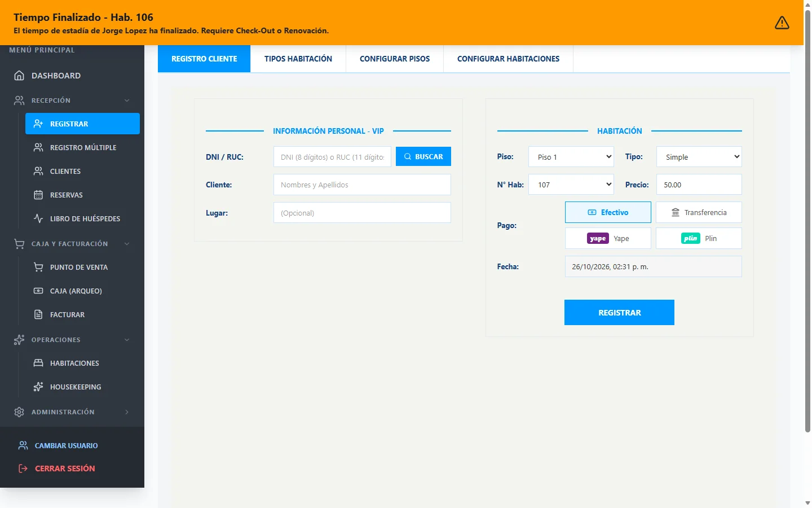Image resolution: width=812 pixels, height=508 pixels.
Task: Click the Dashboard home icon
Action: pos(19,76)
